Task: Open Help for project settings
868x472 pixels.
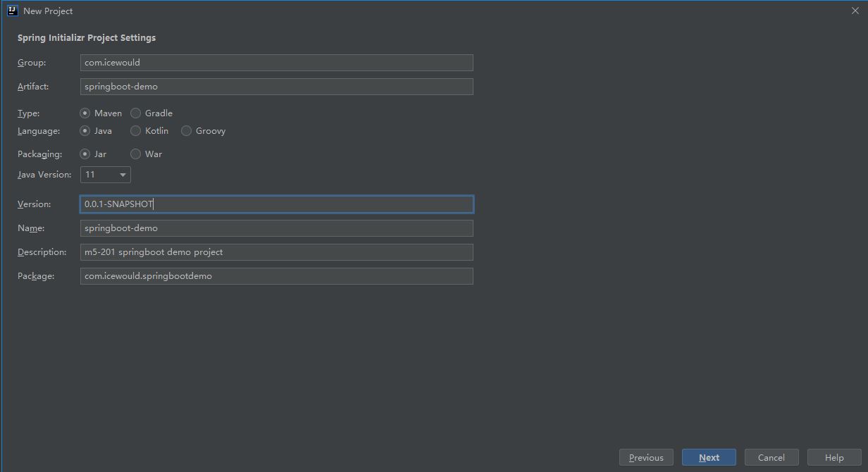Action: 834,457
